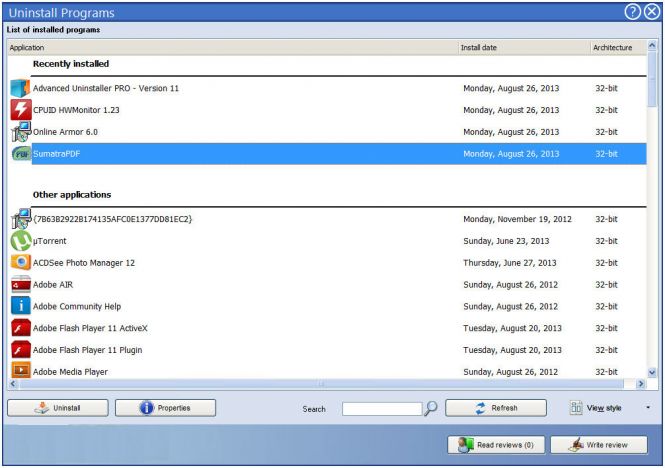The image size is (665, 468).
Task: Select the Online Armor 6.0 entry
Action: (65, 132)
